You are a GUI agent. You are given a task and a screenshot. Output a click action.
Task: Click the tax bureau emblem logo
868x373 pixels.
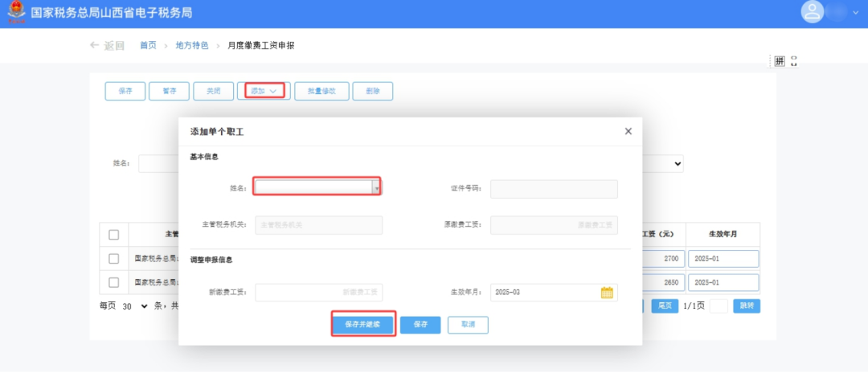15,12
